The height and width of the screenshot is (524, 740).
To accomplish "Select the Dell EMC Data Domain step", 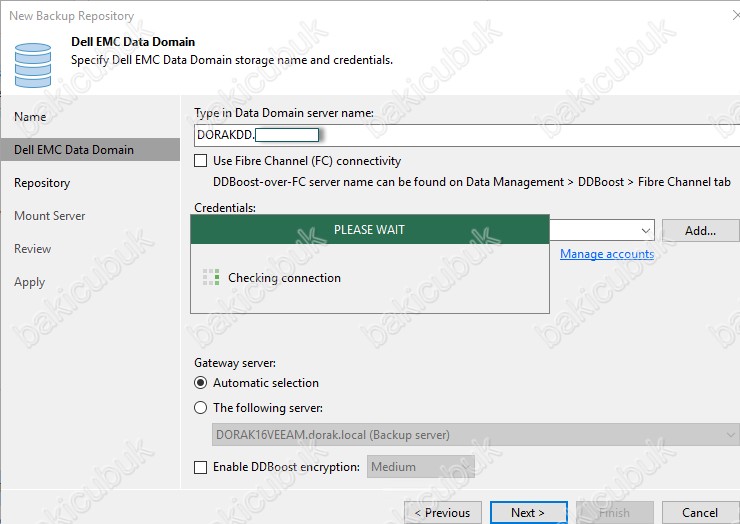I will click(90, 150).
